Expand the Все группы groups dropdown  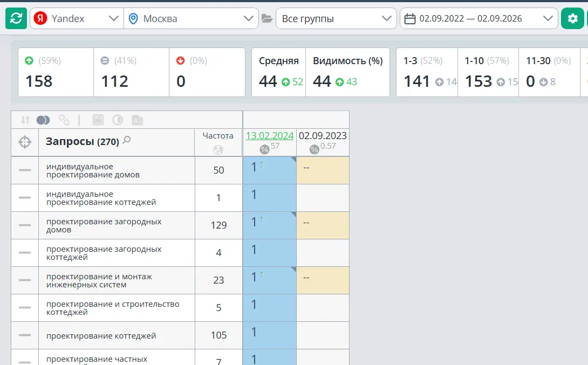pyautogui.click(x=336, y=18)
